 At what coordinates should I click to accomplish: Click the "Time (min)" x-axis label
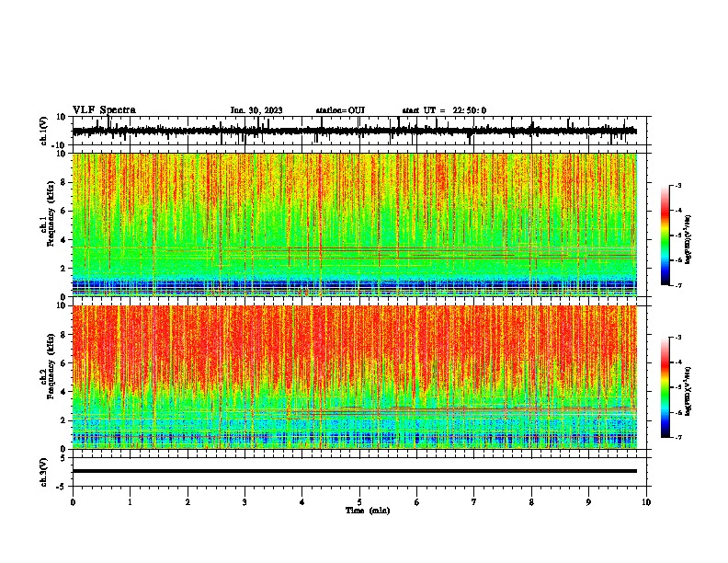[x=368, y=511]
